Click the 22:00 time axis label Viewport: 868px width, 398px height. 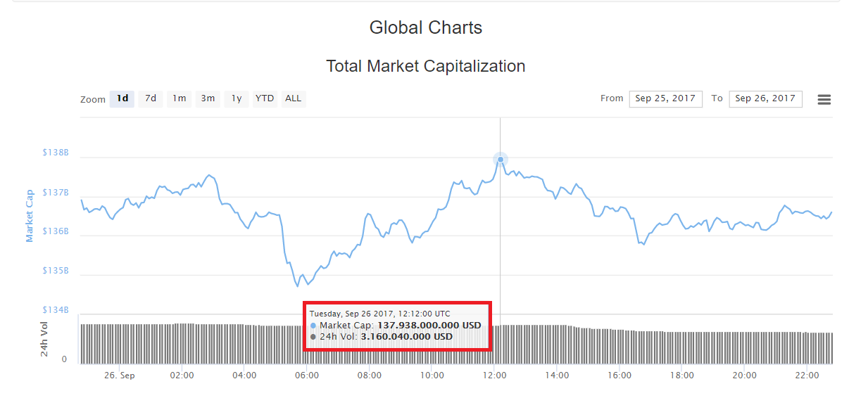[x=807, y=375]
